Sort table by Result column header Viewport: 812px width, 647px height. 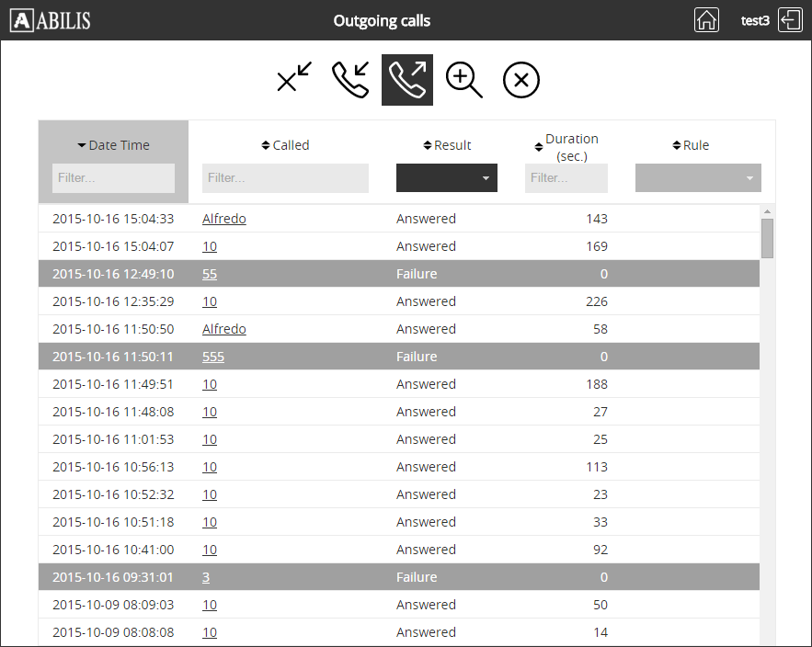pyautogui.click(x=447, y=145)
